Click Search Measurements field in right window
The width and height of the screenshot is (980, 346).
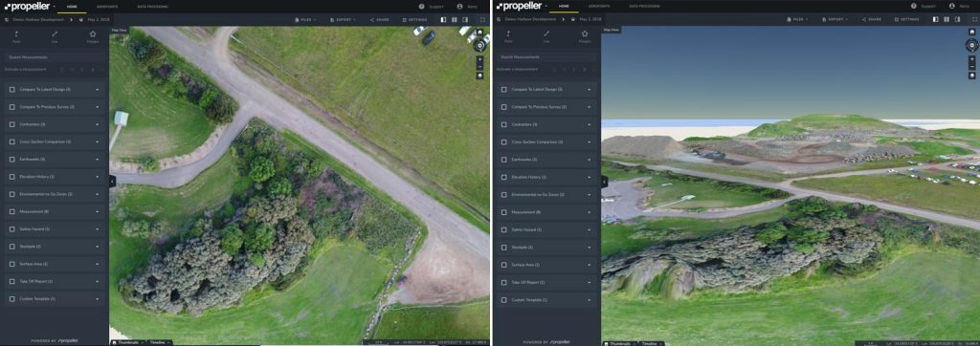pos(546,56)
